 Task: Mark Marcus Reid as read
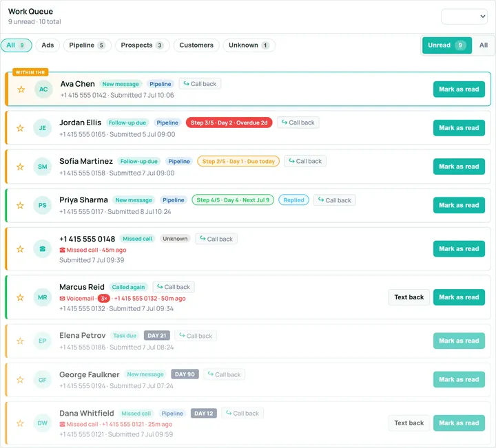(x=459, y=297)
